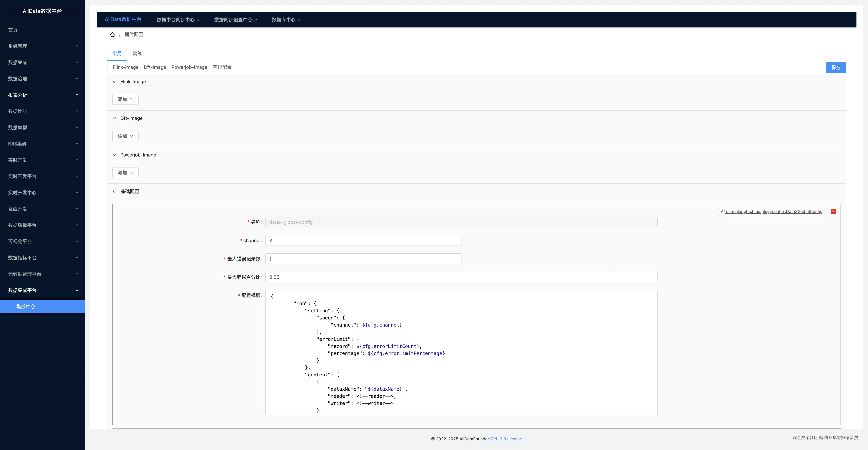Click the 保存 save button
868x450 pixels.
[836, 67]
